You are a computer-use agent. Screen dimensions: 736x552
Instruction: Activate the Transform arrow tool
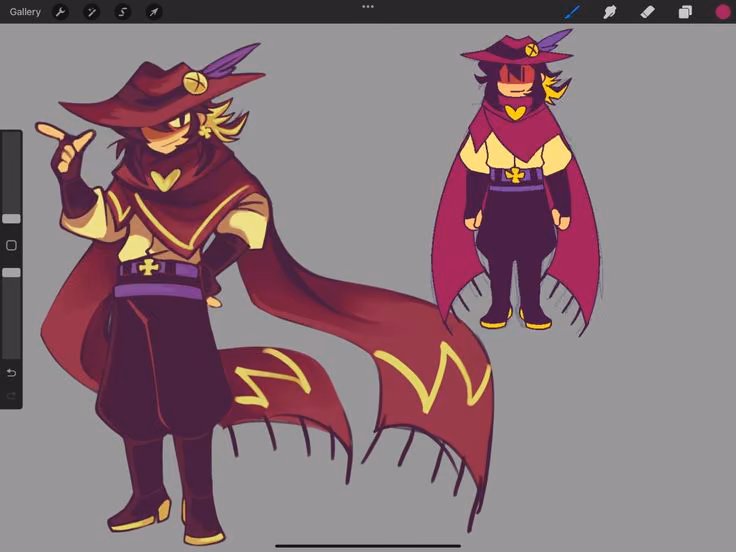[153, 12]
